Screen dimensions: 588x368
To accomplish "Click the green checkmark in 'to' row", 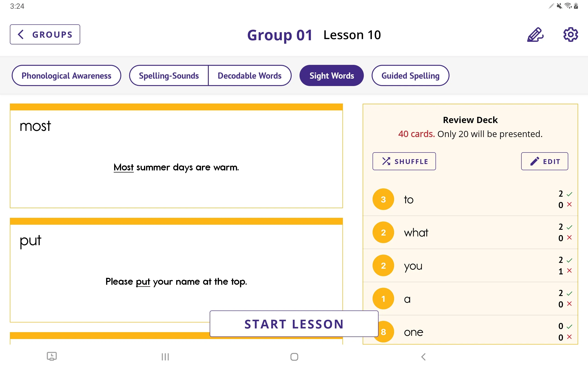I will (x=570, y=194).
